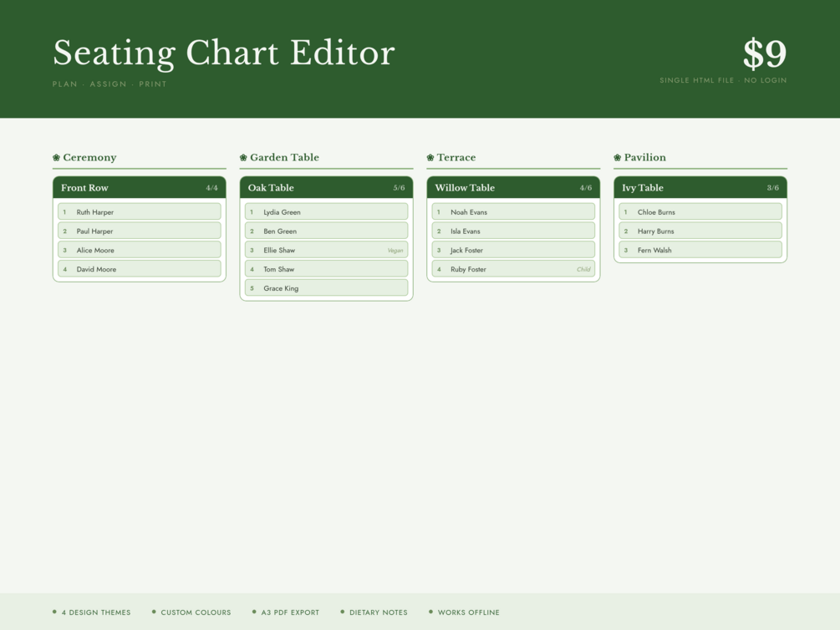Select guest Lydia Green
Viewport: 840px width, 630px height.
point(326,211)
